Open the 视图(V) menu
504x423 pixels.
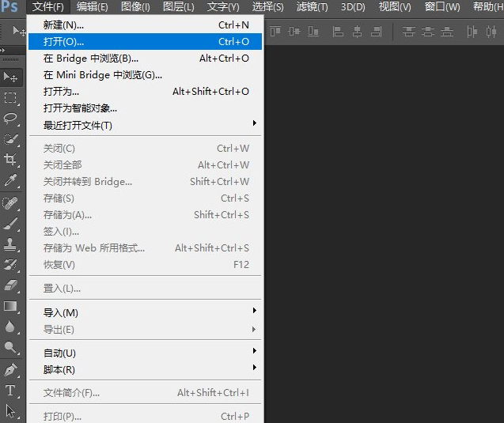[x=395, y=7]
